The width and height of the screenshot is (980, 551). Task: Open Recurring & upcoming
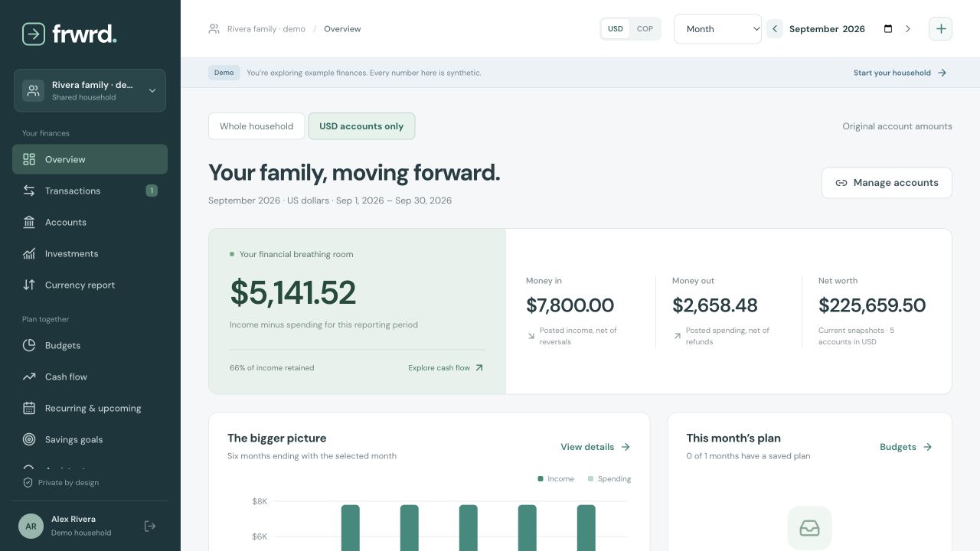90,408
